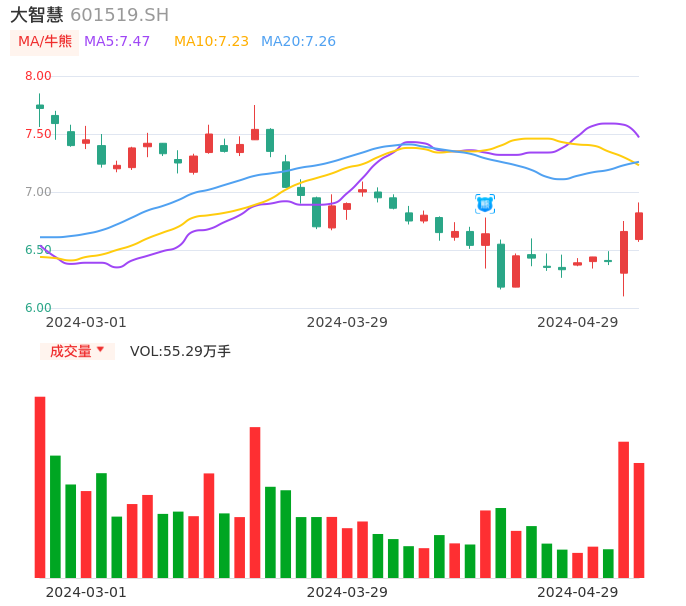The image size is (686, 606).
Task: Click the MA/牛熊 indicator button
Action: coord(45,42)
